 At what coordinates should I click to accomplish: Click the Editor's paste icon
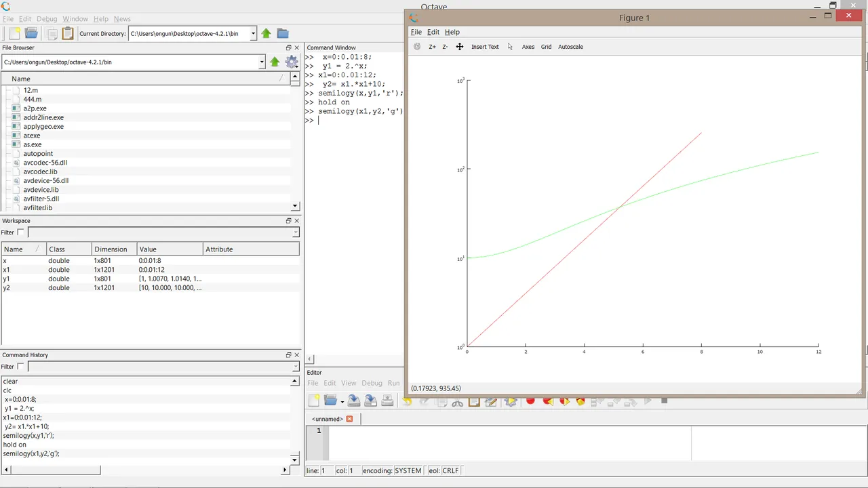[474, 402]
